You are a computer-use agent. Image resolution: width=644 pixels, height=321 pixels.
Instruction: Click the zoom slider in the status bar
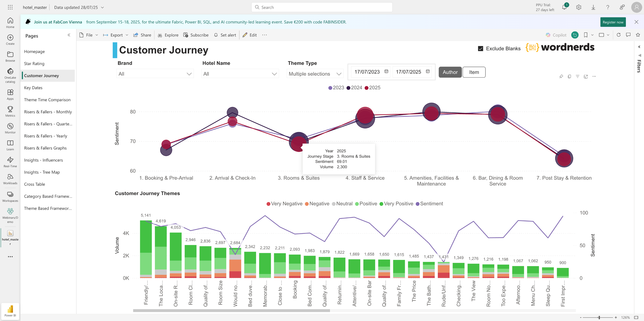click(599, 317)
